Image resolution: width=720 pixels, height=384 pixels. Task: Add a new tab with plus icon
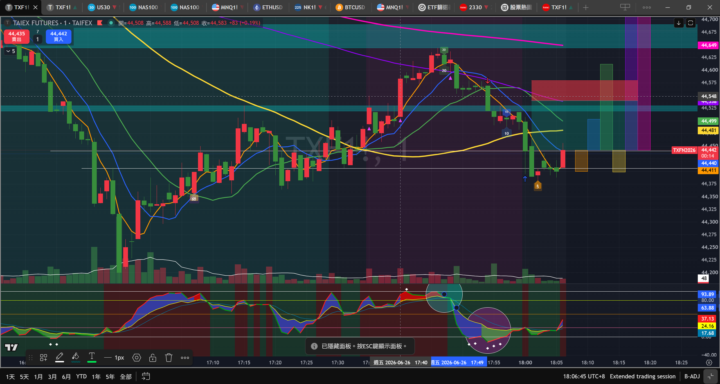[585, 7]
